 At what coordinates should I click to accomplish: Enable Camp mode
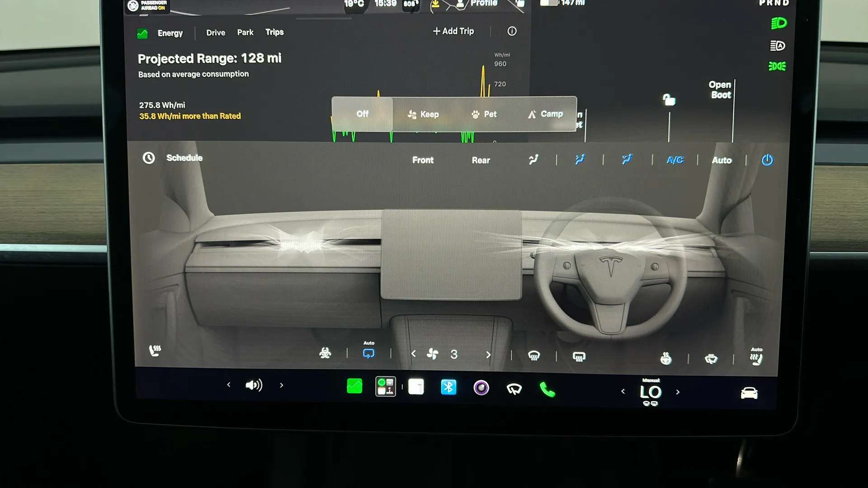pyautogui.click(x=546, y=114)
